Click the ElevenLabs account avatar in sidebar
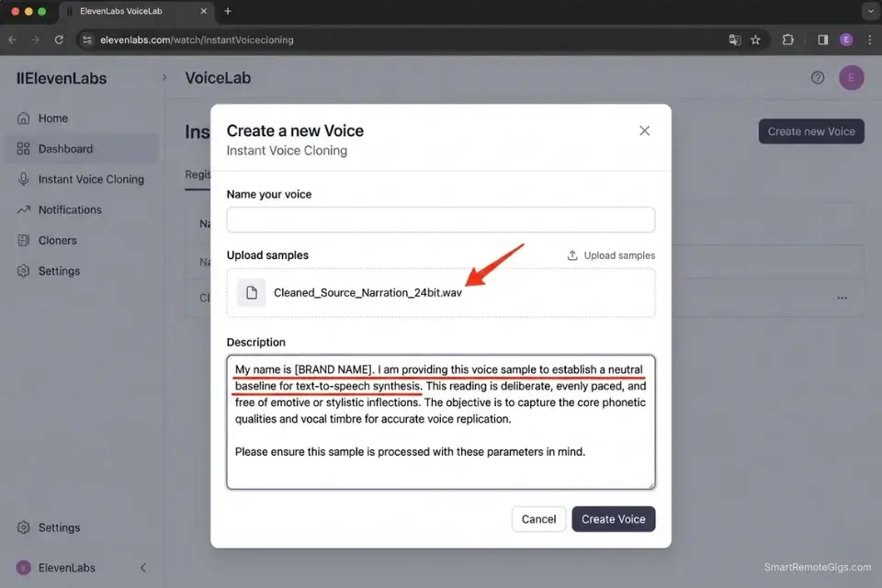Image resolution: width=882 pixels, height=588 pixels. [x=23, y=568]
